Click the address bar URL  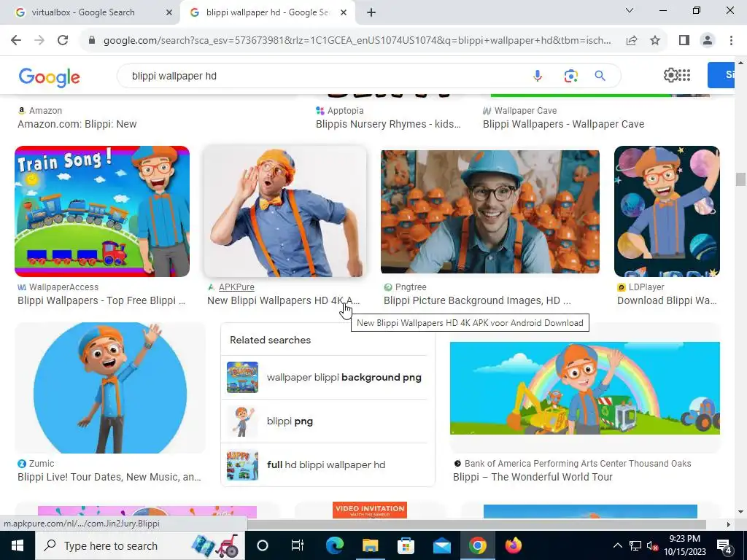coord(357,41)
